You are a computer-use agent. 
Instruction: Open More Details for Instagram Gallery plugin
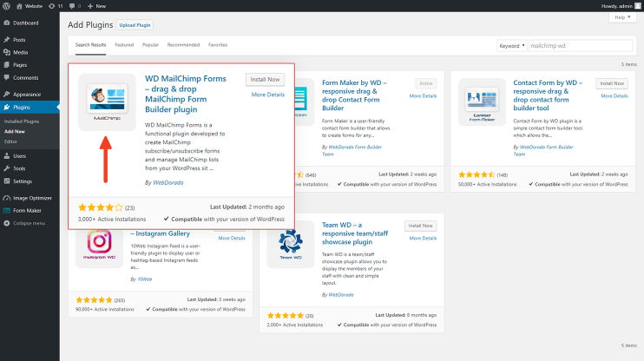[232, 238]
